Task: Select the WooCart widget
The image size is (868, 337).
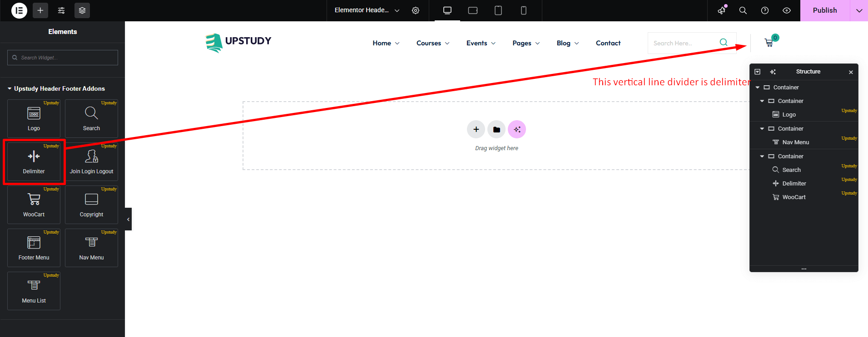Action: [34, 205]
